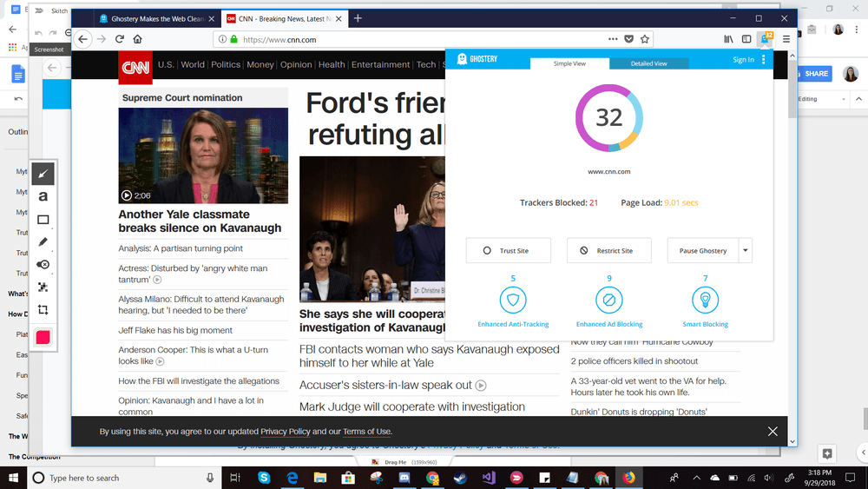This screenshot has height=489, width=868.
Task: Open '2 police officers killed in shootout'
Action: click(635, 361)
